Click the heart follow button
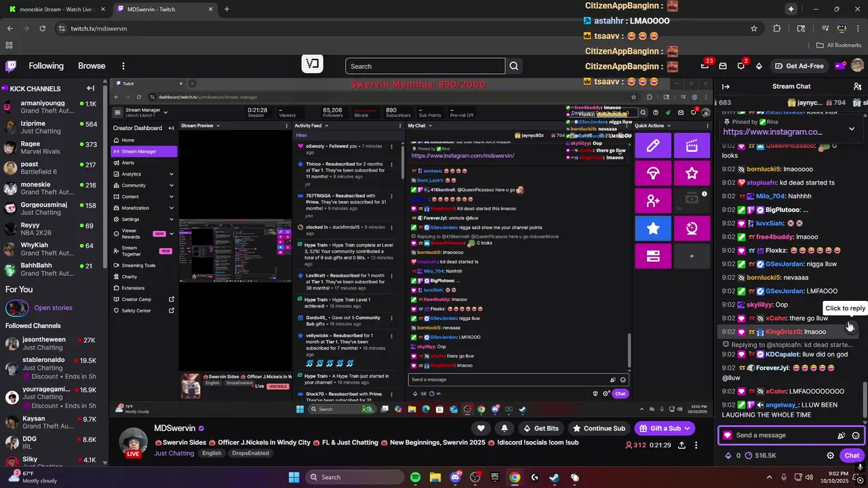 (x=481, y=428)
